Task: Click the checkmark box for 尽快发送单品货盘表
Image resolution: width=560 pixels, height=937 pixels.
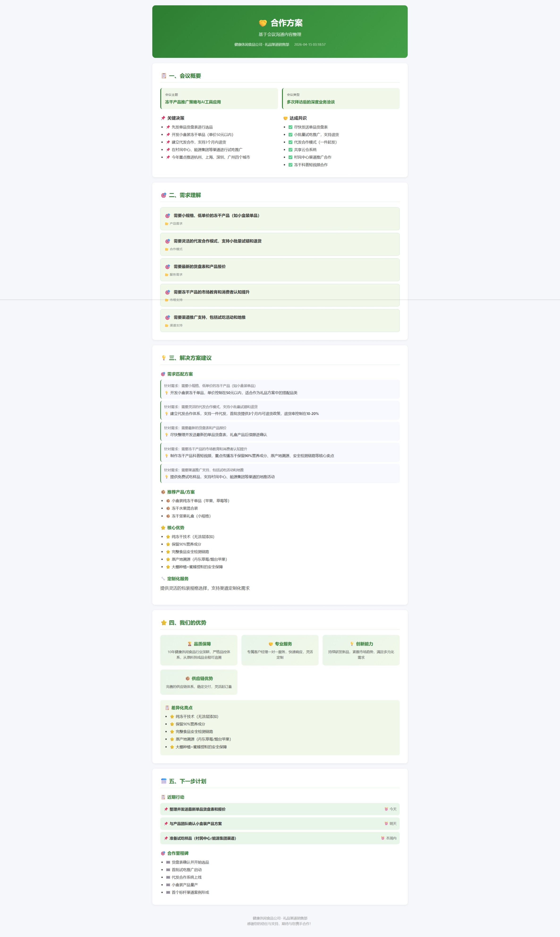Action: (291, 127)
